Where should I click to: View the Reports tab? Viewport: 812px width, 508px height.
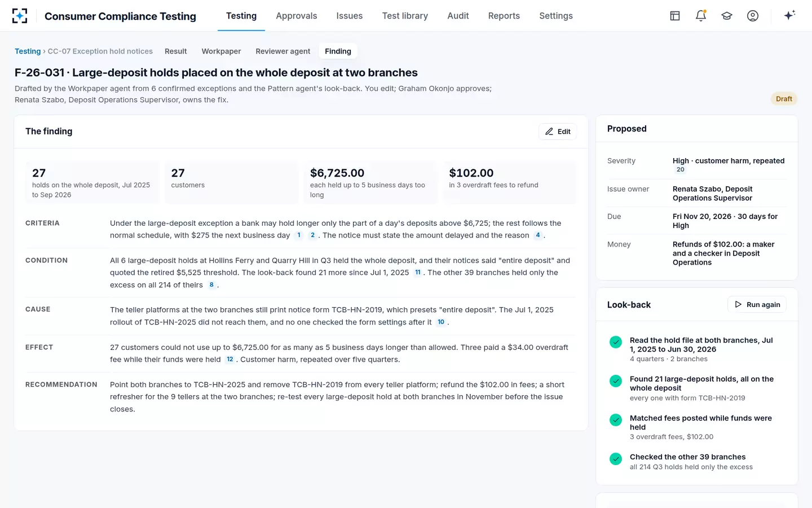504,16
